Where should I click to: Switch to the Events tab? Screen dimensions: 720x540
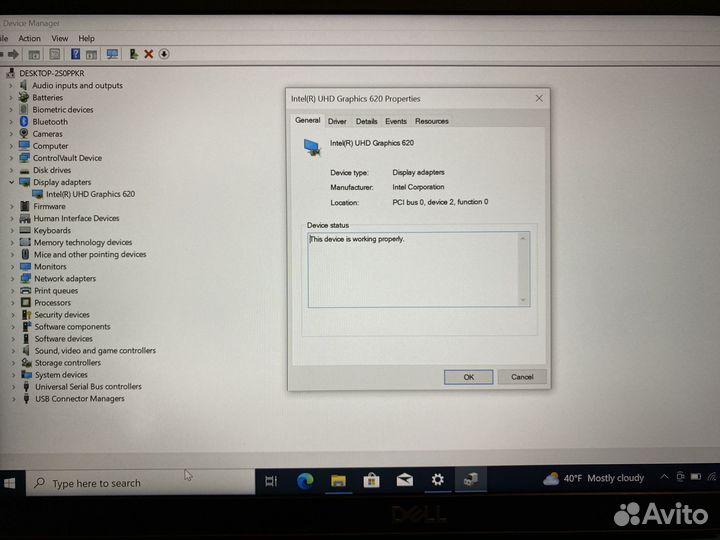point(396,121)
